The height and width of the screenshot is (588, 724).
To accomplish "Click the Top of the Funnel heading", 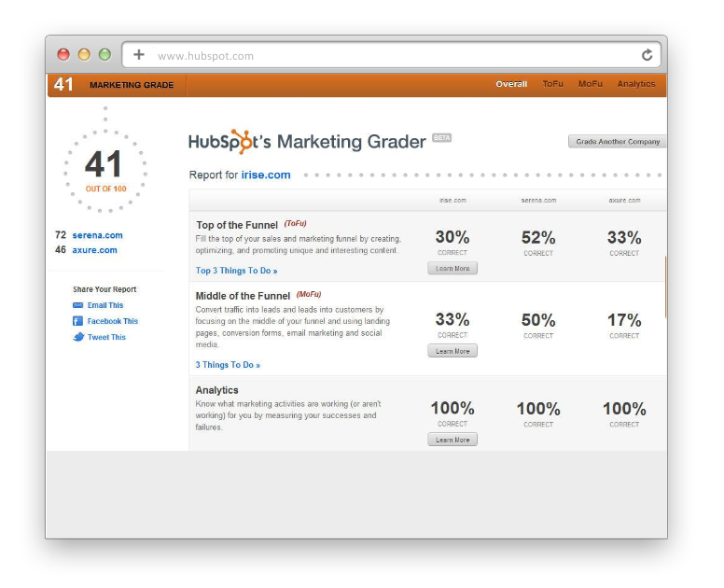I will pyautogui.click(x=237, y=225).
